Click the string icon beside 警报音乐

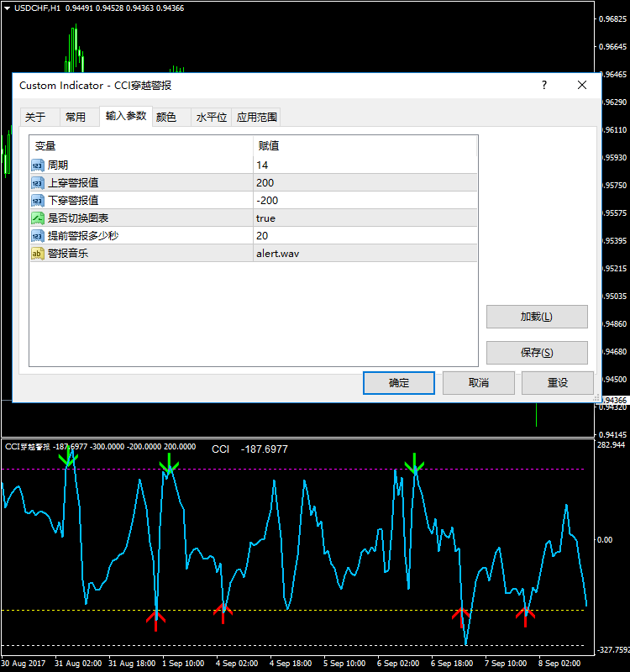[x=37, y=254]
